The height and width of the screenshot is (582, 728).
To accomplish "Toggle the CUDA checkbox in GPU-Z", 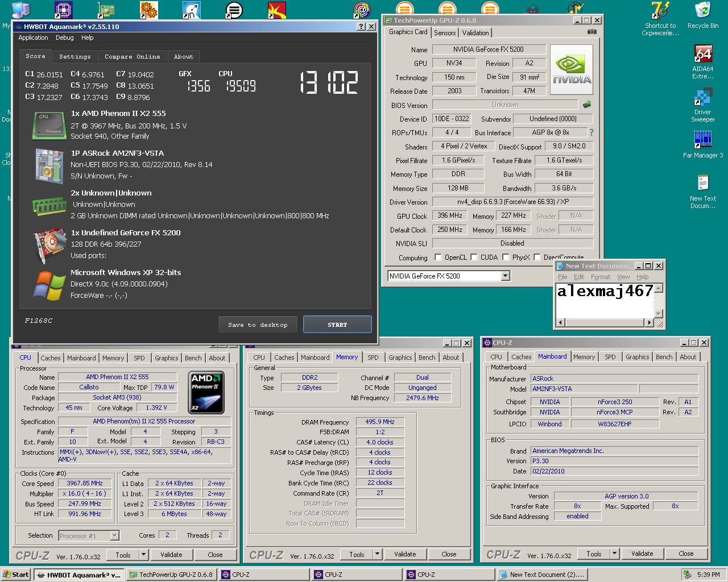I will tap(474, 257).
